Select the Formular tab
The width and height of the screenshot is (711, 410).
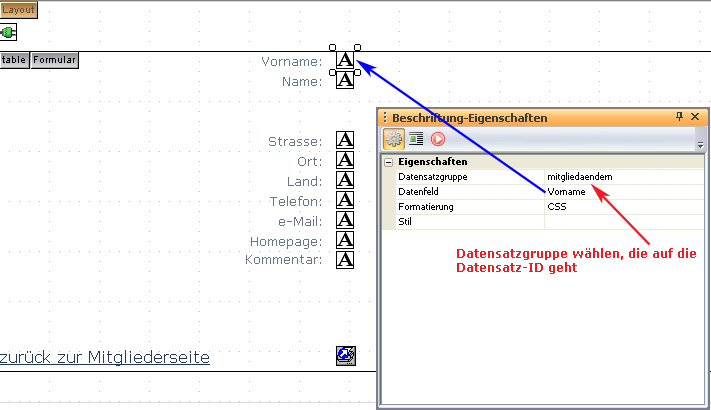click(54, 60)
